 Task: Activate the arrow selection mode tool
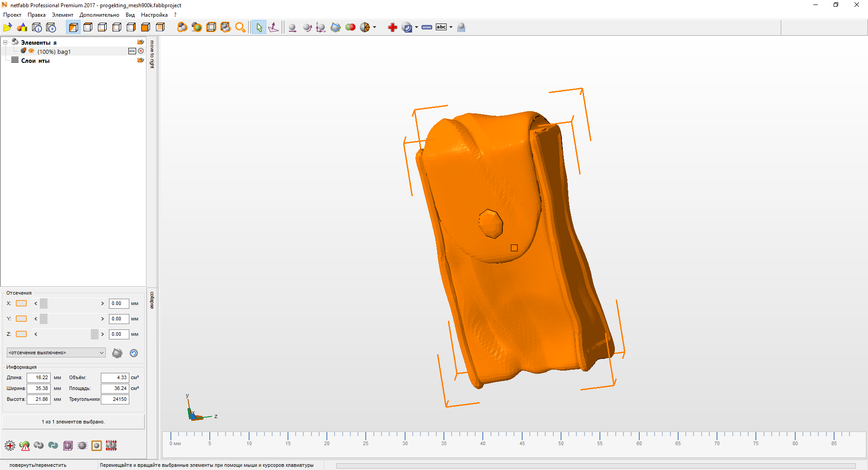[x=259, y=28]
